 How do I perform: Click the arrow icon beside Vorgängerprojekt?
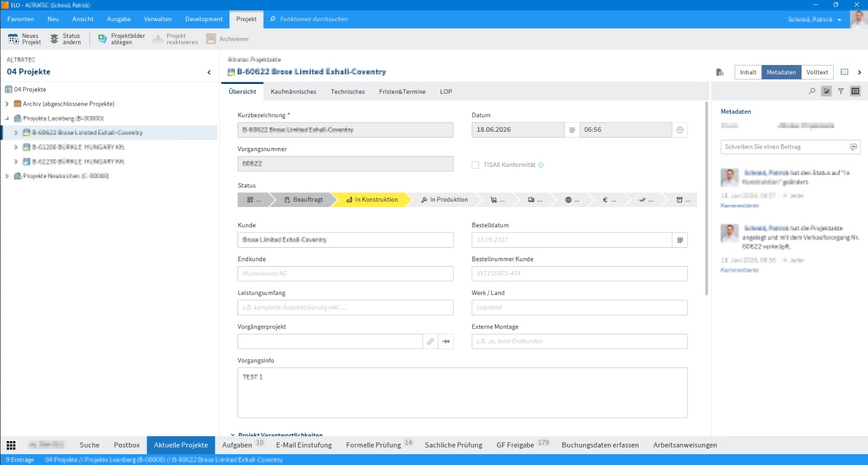tap(446, 341)
